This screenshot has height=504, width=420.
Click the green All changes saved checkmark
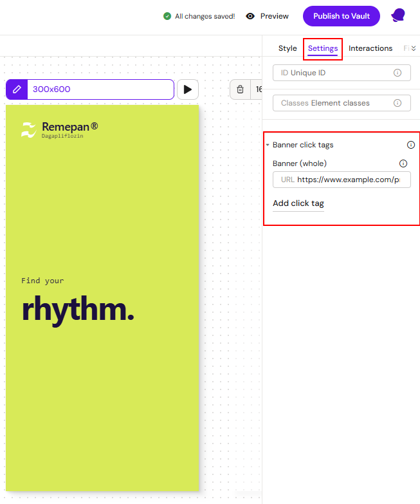167,16
